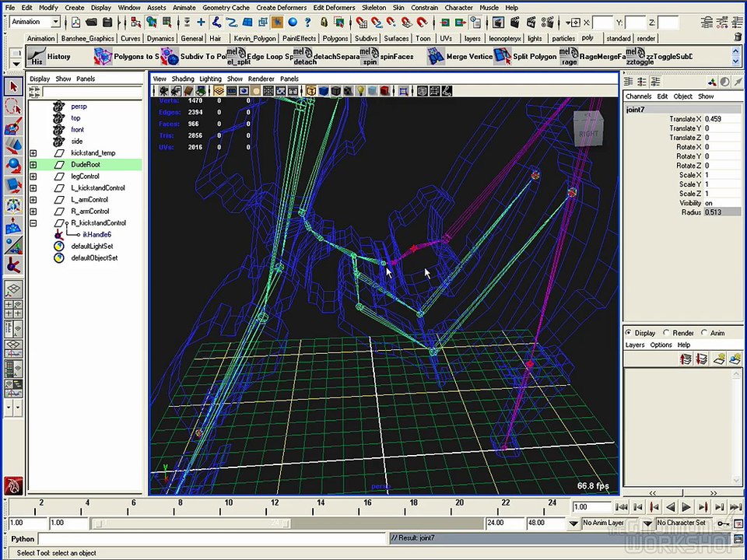Click the Smooth Shade All blue cube icon
The height and width of the screenshot is (560, 747).
point(324,91)
